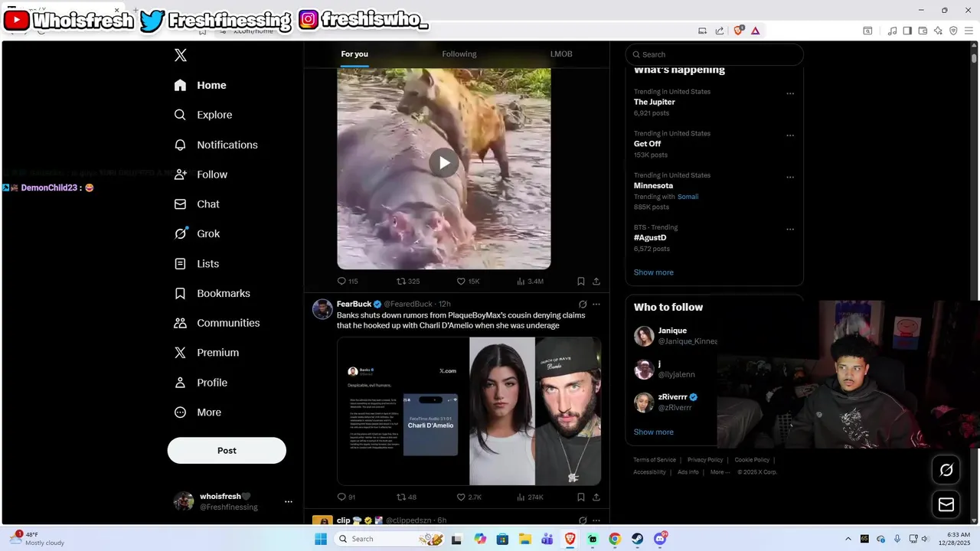Go to Home in the X sidebar

pos(201,85)
